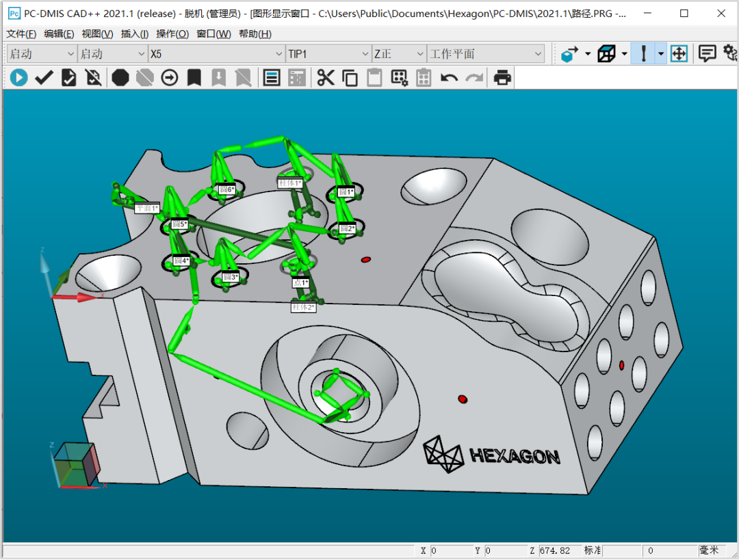The height and width of the screenshot is (560, 739).
Task: Click the grayed crossed-out bookmark icon
Action: point(243,78)
